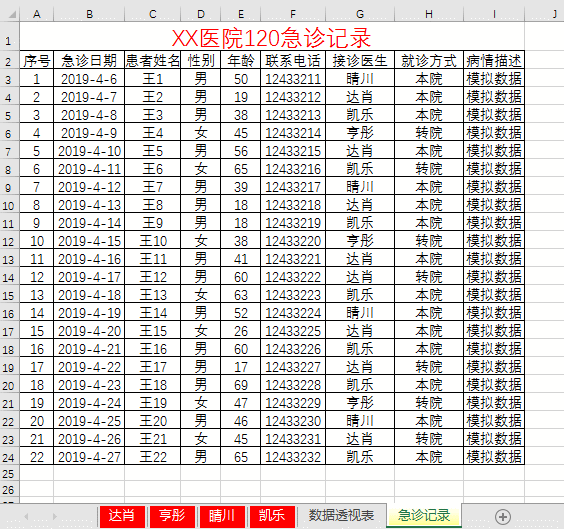Viewport: 564px width, 529px height.
Task: Select phone cell 12433215
Action: tap(293, 150)
